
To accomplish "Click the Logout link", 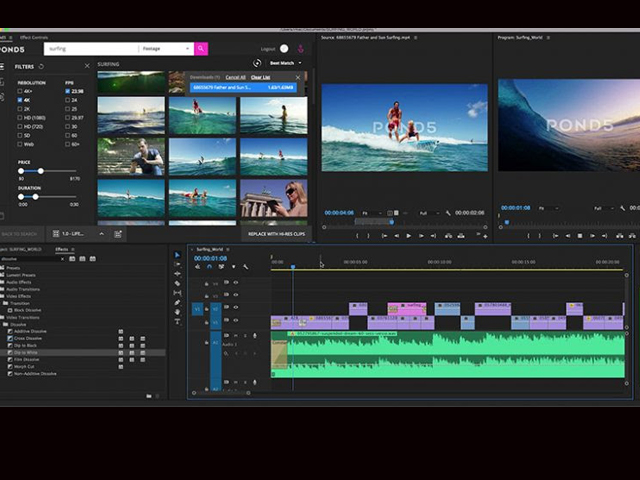I will pyautogui.click(x=268, y=49).
